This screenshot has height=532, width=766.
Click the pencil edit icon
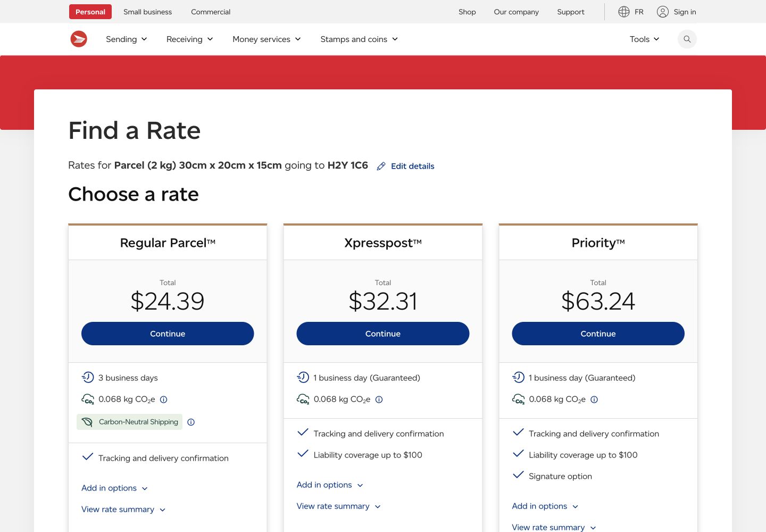[381, 167]
